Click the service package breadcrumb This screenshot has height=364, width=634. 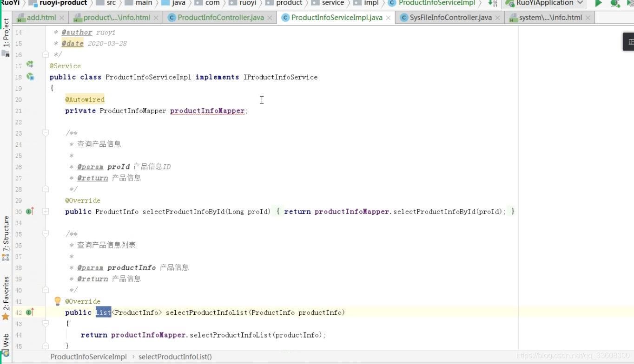tap(328, 3)
